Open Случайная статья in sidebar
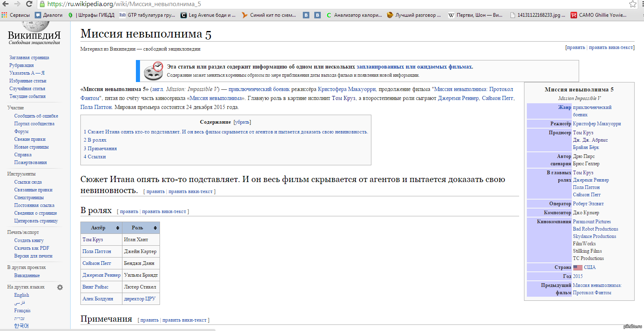 pos(27,89)
